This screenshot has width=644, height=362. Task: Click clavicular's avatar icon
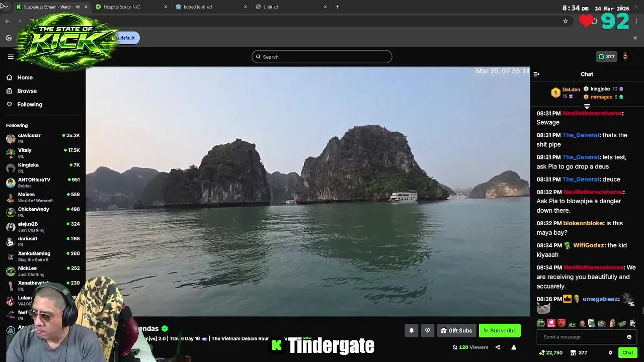click(x=11, y=138)
